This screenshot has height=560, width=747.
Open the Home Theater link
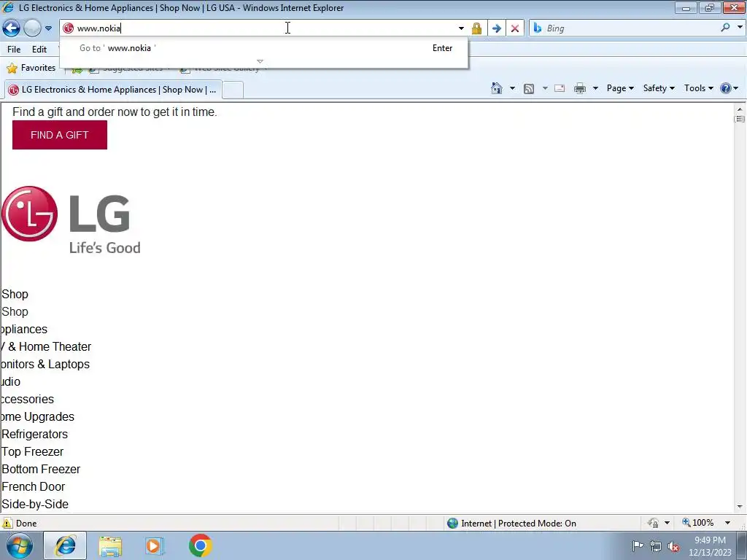point(46,346)
